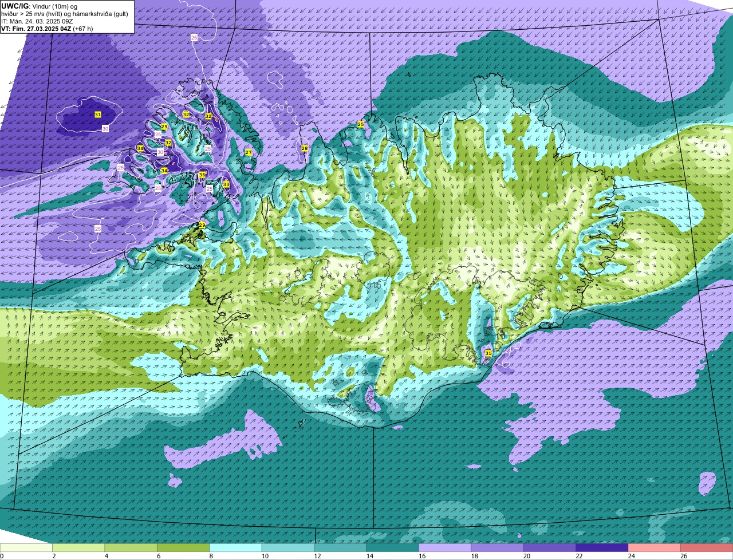Pick the 18–20 m/s light purple swatch
This screenshot has height=560, width=733.
[498, 547]
